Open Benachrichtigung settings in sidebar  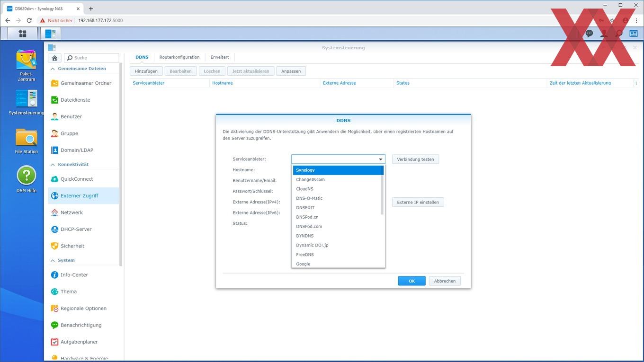click(x=83, y=325)
